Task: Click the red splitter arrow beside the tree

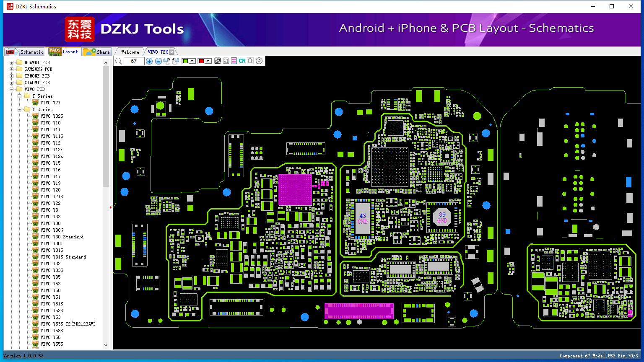Action: [111, 207]
